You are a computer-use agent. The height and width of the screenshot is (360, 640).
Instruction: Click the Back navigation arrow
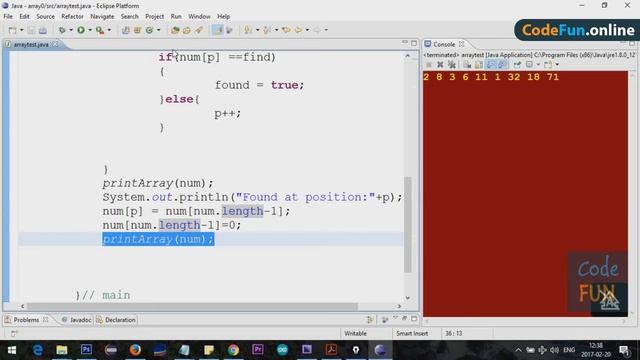298,30
